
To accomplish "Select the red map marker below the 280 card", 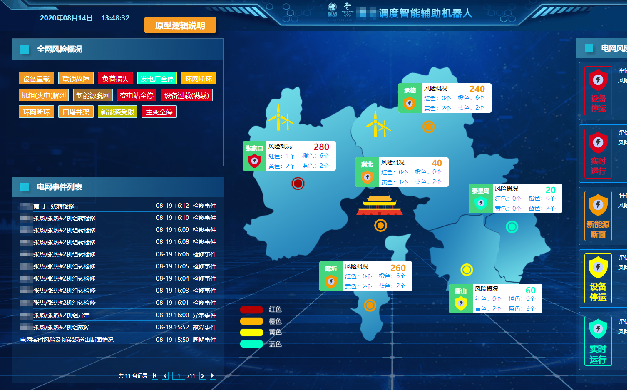I will tap(298, 183).
